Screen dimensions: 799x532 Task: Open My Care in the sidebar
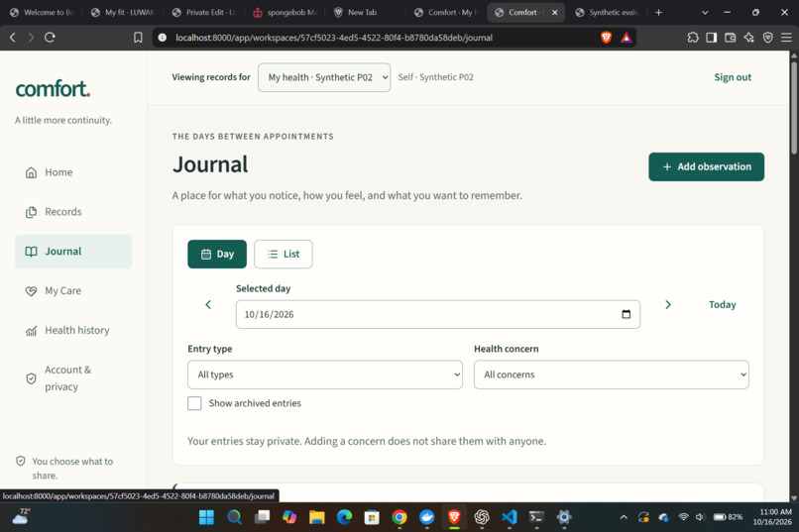click(73, 290)
